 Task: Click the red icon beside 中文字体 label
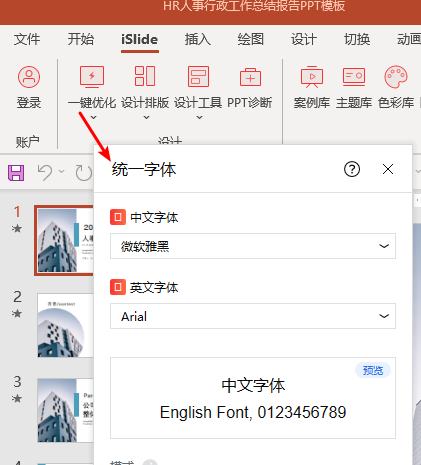tap(118, 217)
